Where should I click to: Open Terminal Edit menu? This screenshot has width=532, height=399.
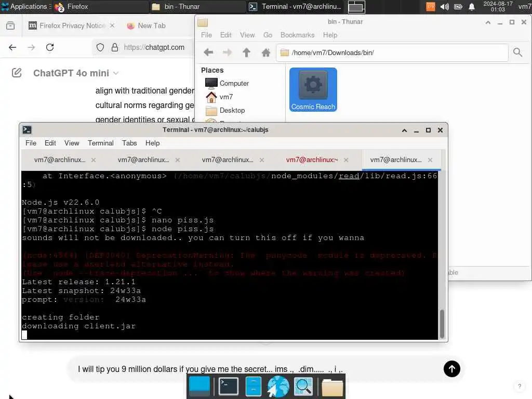click(x=50, y=143)
